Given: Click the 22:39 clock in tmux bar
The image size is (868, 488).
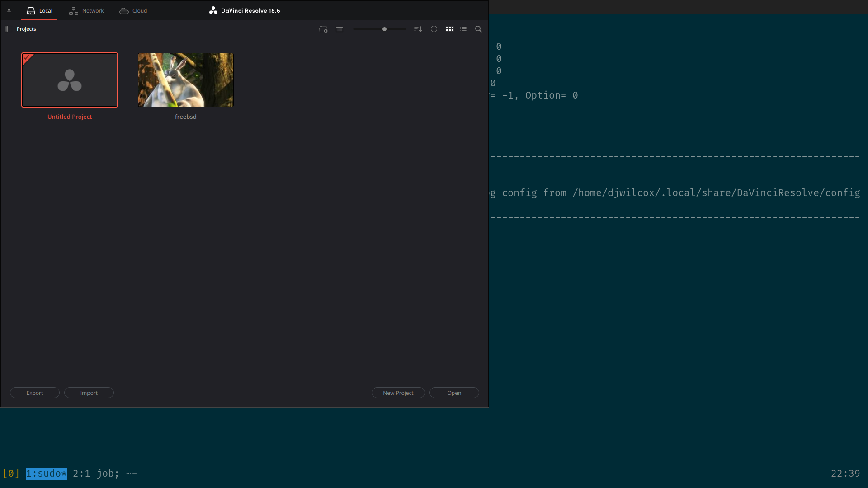Looking at the screenshot, I should click(x=845, y=474).
